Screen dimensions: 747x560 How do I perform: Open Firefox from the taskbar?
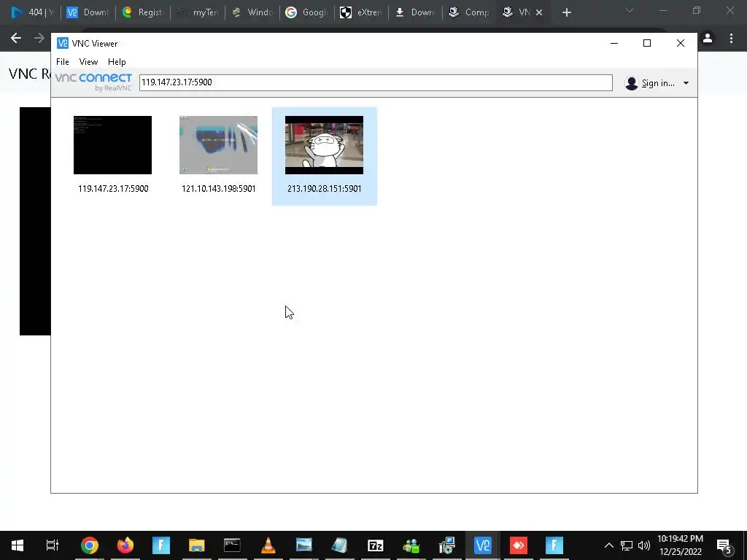click(x=125, y=545)
